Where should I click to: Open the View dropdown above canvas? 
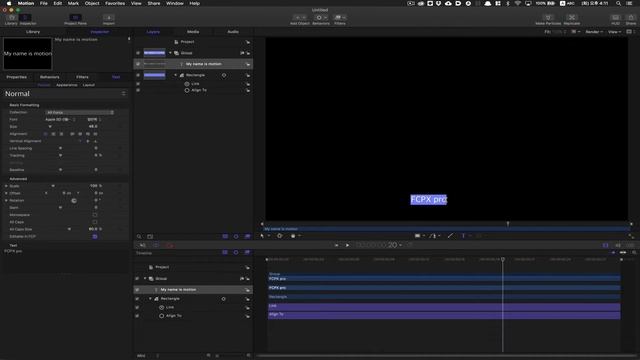click(614, 32)
